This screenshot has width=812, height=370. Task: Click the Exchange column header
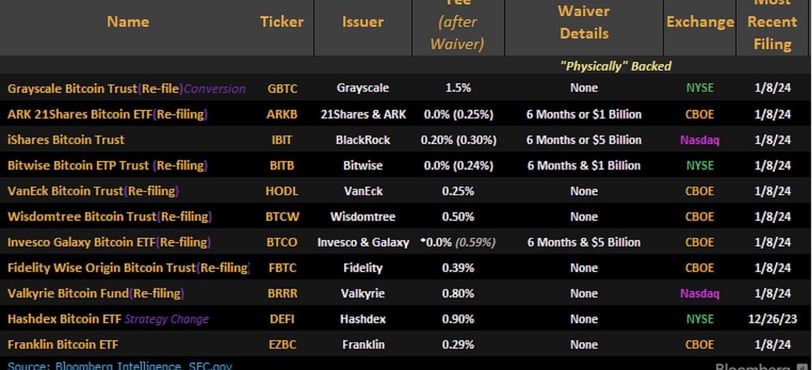tap(700, 22)
